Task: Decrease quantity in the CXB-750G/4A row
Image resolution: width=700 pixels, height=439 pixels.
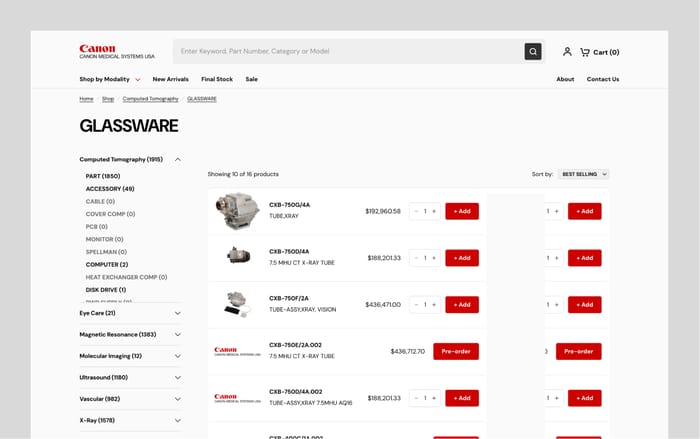Action: pos(416,211)
